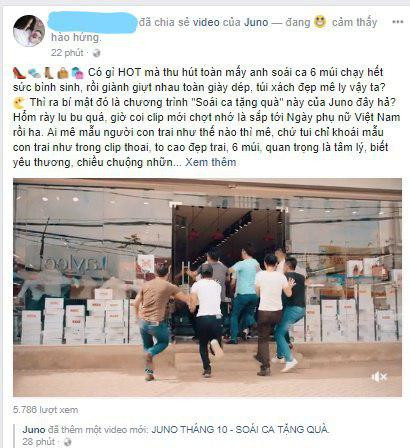Click the handbag emoji in the post

[x=63, y=73]
